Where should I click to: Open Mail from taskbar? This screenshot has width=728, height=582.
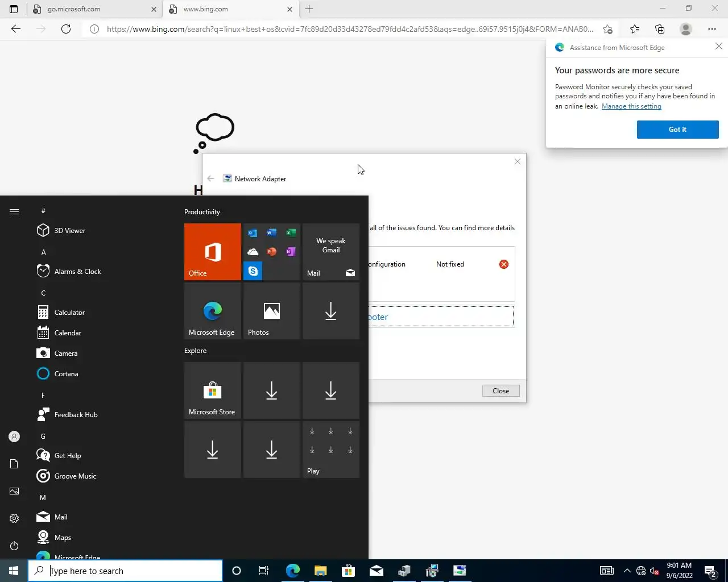click(x=377, y=571)
